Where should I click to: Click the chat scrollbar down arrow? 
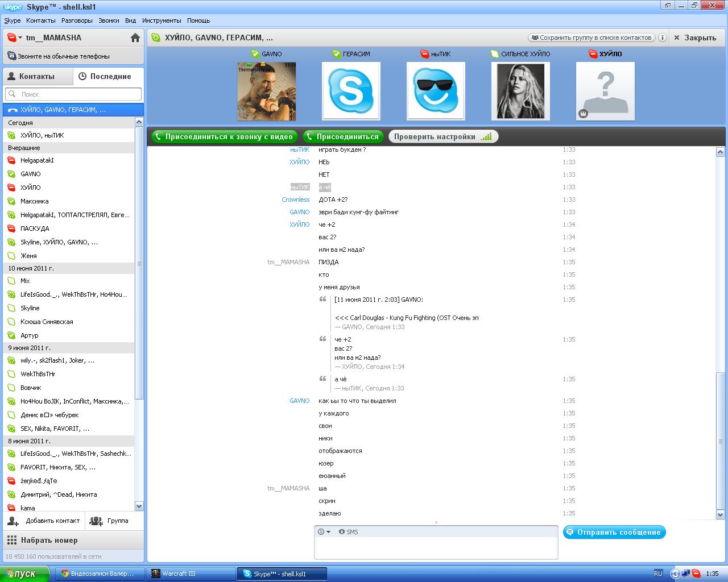(720, 515)
